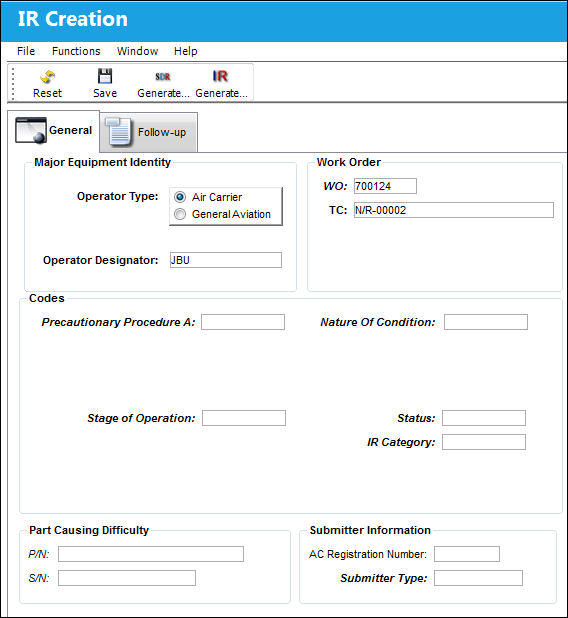Screen dimensions: 568x618
Task: Open the Window menu
Action: point(138,51)
